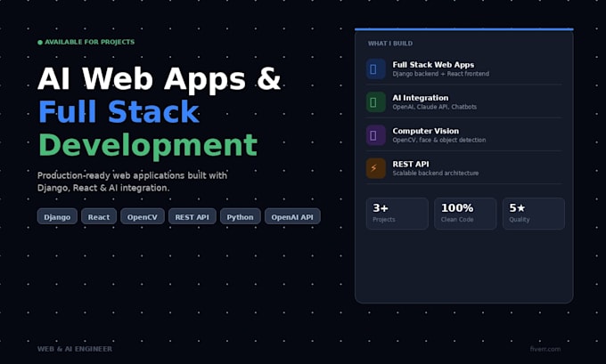
Task: Click the 100% Clean Code stat card
Action: pos(465,214)
